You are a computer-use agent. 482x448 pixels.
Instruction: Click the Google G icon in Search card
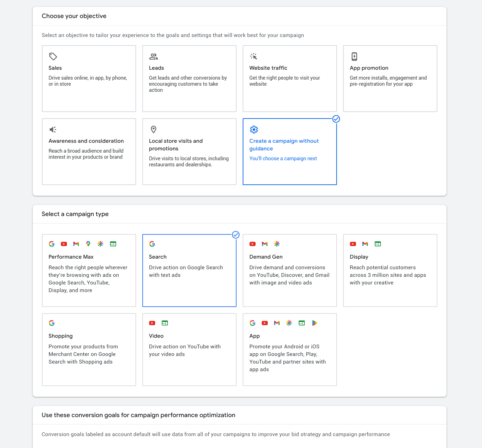point(152,244)
